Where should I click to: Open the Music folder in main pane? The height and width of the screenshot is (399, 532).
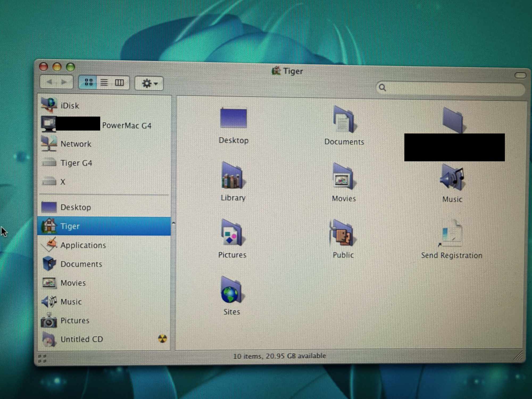(452, 178)
